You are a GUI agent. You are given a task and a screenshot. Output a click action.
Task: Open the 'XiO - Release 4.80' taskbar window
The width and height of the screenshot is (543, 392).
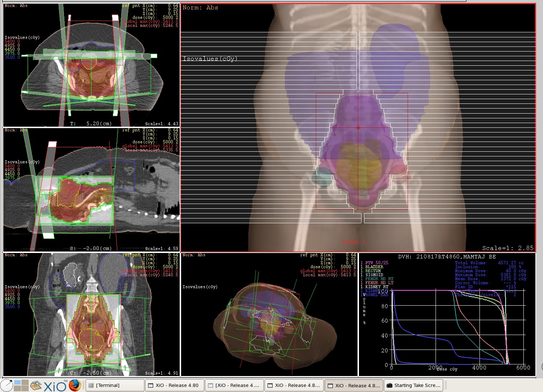click(x=175, y=385)
